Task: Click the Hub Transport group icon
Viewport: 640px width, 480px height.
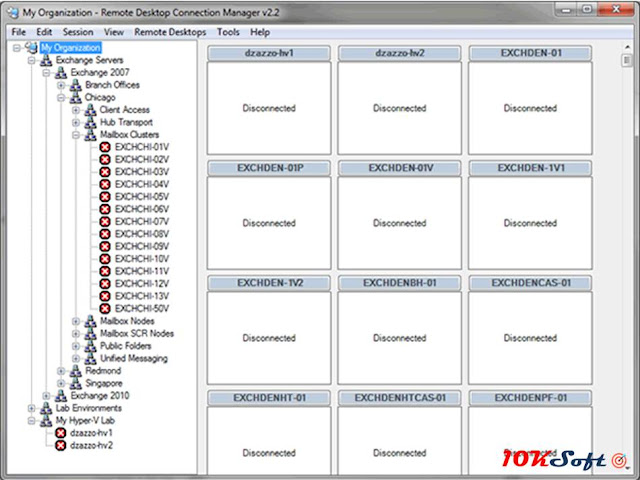Action: point(90,122)
